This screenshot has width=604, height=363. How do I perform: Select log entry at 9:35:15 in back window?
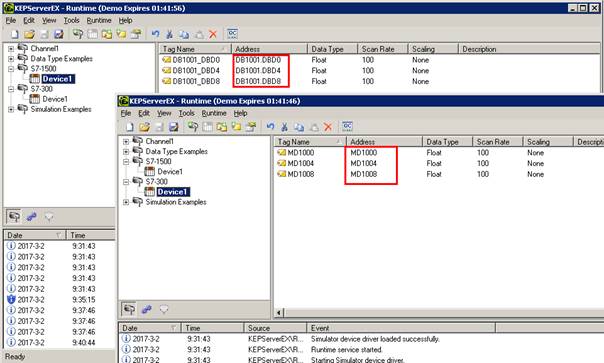(x=60, y=300)
